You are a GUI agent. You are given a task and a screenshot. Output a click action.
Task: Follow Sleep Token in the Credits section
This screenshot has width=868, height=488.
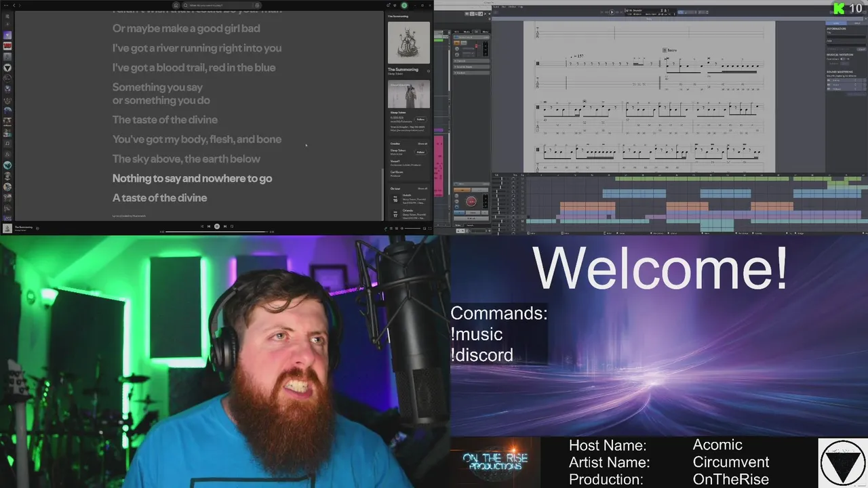tap(421, 152)
